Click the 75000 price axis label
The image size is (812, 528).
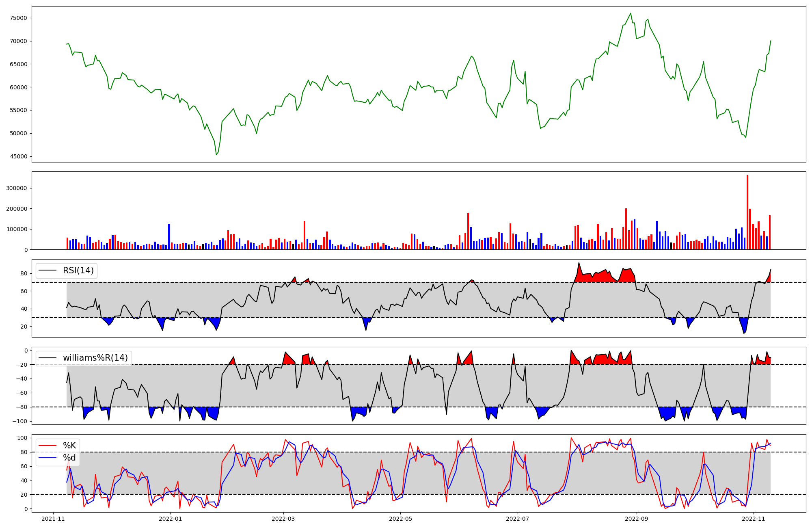(18, 18)
